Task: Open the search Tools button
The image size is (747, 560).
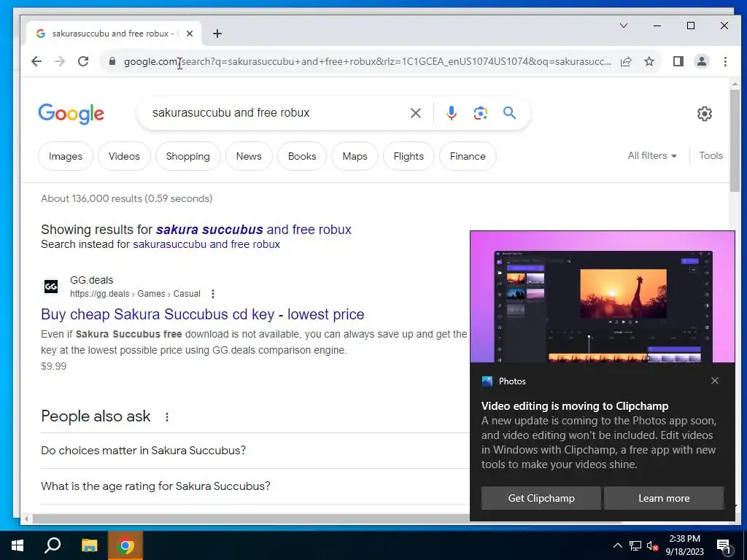Action: [711, 156]
